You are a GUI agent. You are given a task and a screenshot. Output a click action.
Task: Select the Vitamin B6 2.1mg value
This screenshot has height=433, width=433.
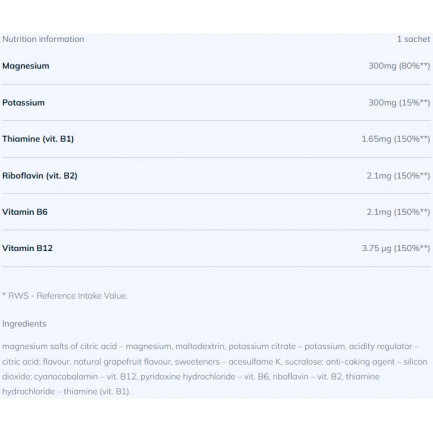point(398,212)
